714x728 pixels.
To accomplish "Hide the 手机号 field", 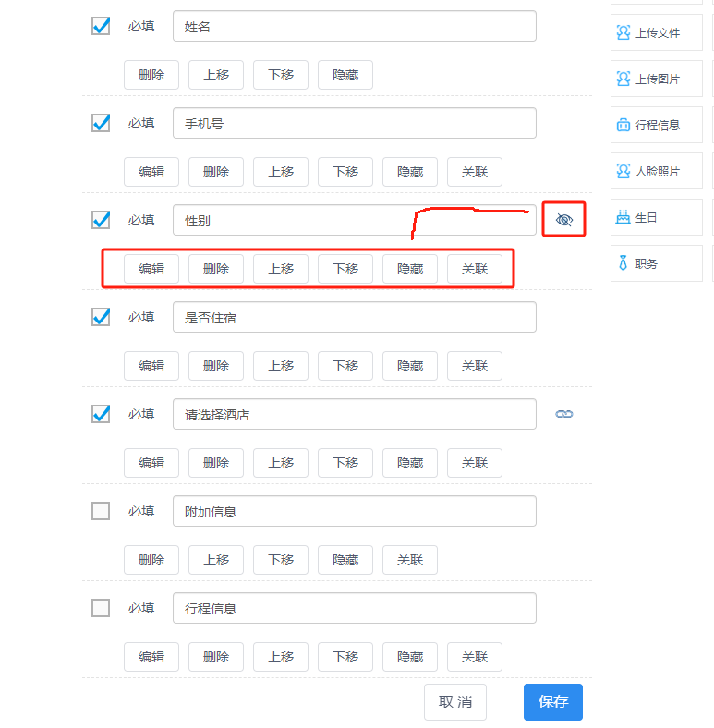I will [410, 172].
